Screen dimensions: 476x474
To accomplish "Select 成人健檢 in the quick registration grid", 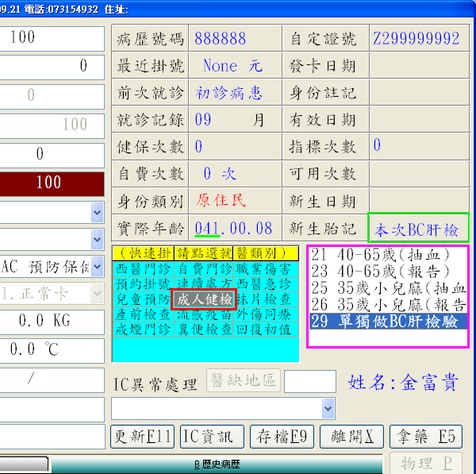I will click(x=205, y=299).
